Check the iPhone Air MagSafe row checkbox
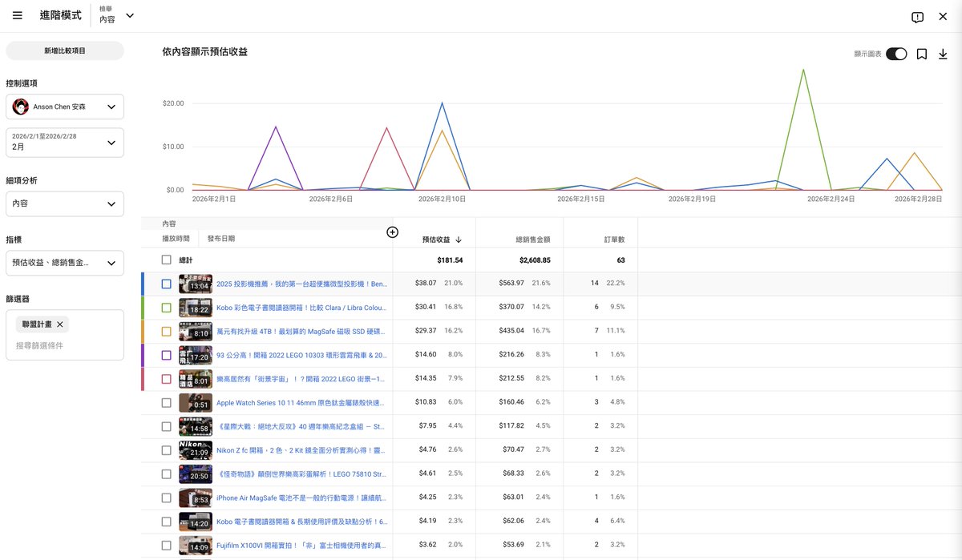The image size is (962, 560). tap(166, 498)
